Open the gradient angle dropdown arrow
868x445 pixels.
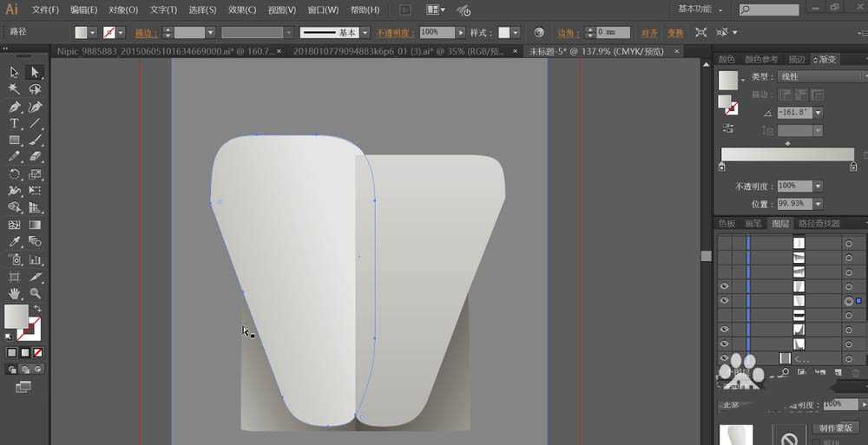coord(818,113)
